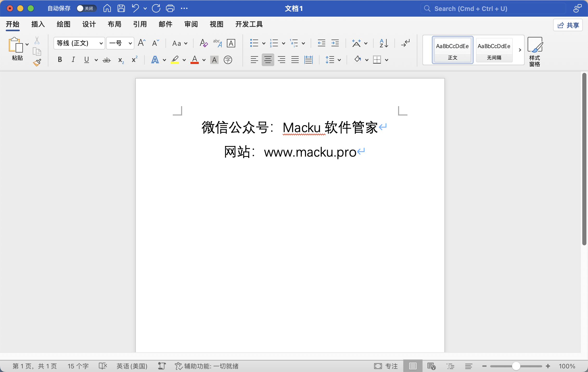The height and width of the screenshot is (372, 588).
Task: Sort the text A to Z
Action: pos(384,43)
